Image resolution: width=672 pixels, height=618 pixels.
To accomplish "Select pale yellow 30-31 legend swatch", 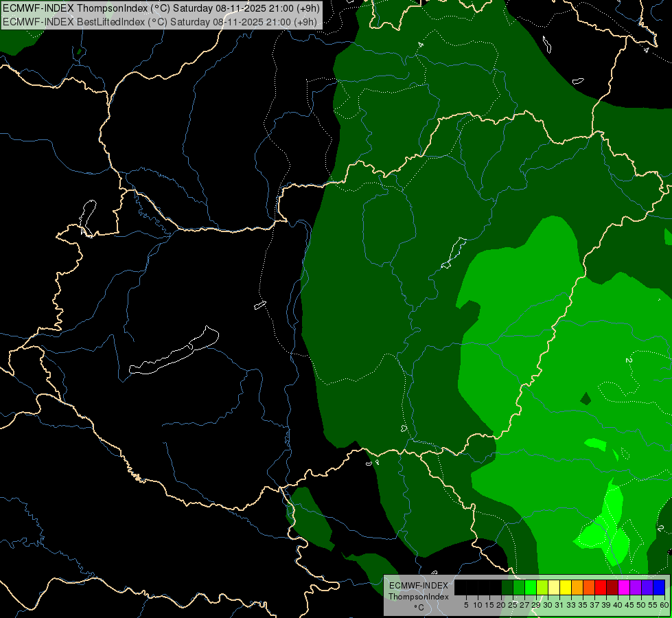I will click(554, 587).
